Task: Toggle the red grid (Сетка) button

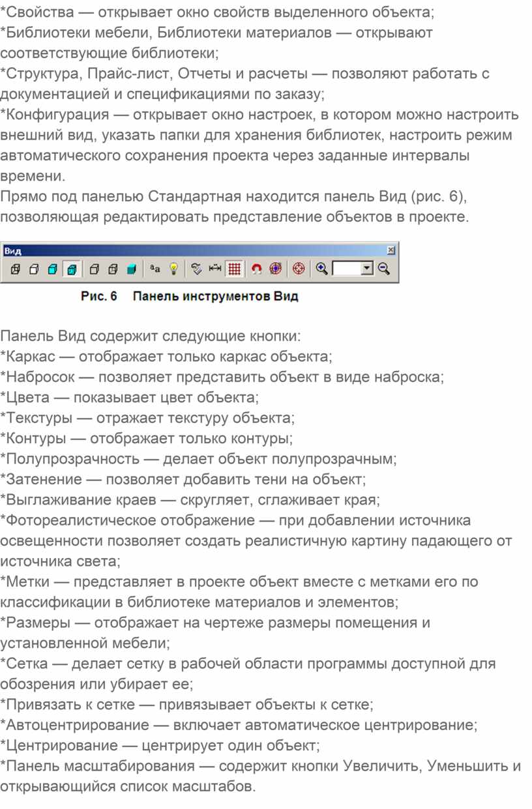Action: pos(235,268)
